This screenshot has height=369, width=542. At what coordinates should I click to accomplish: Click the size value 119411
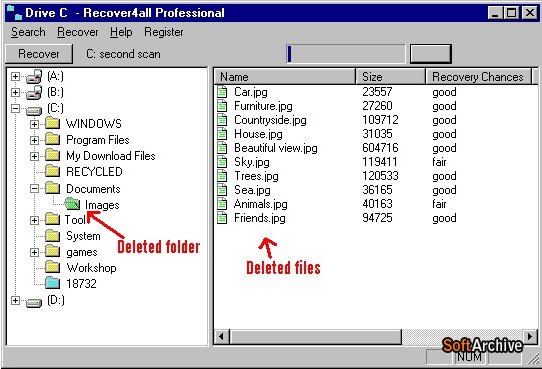pos(380,162)
